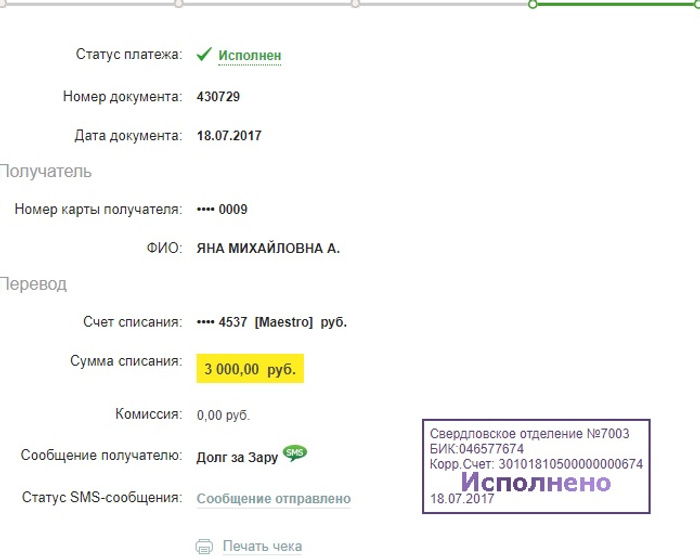Click the commission value 0,00 руб.
The height and width of the screenshot is (559, 700).
click(x=223, y=414)
